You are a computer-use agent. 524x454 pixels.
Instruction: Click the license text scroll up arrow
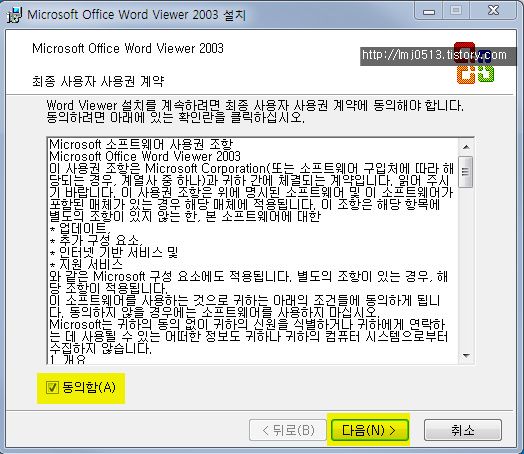[466, 147]
